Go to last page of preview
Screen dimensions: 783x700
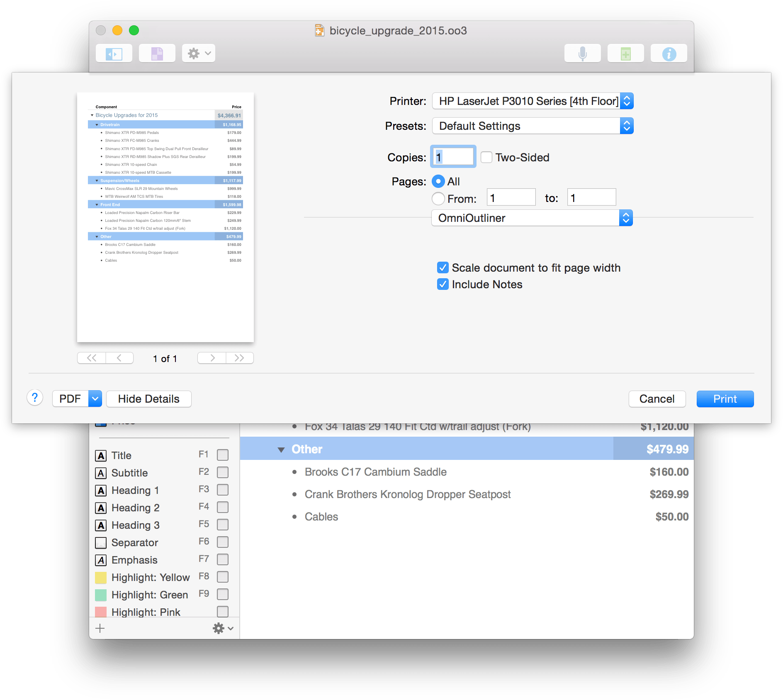click(240, 358)
